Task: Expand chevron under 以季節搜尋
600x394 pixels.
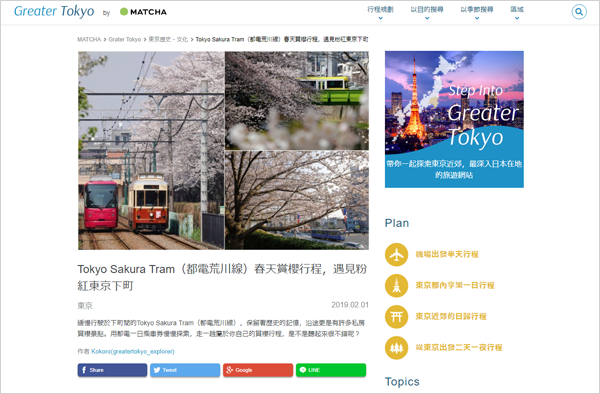Action: pos(477,18)
